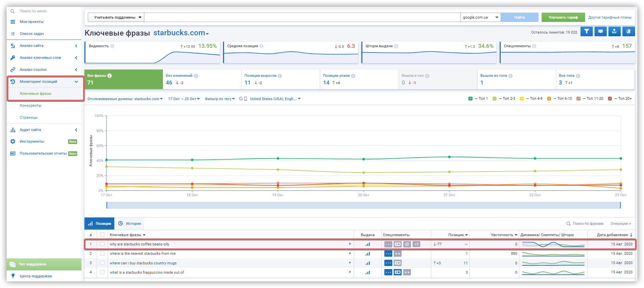Open SERP chart icon for 'what is a starbucks frappuccino made out of'
644x288 pixels.
(368, 272)
